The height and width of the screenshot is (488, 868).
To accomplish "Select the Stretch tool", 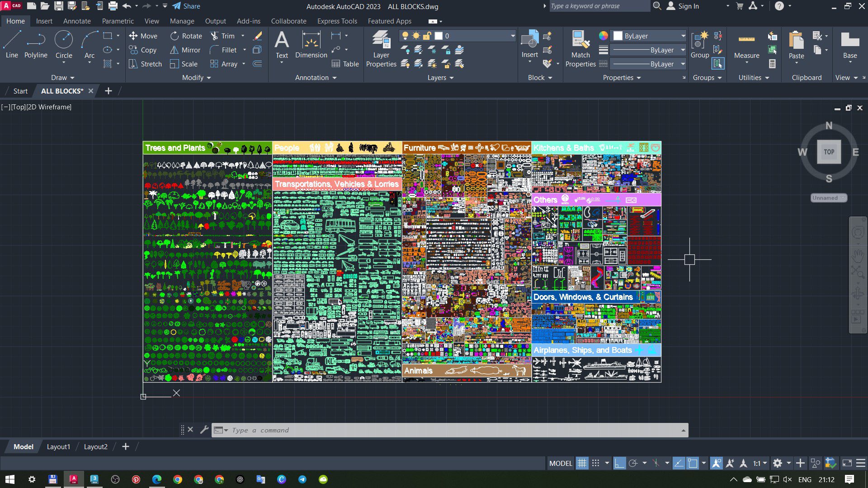I will pyautogui.click(x=145, y=64).
